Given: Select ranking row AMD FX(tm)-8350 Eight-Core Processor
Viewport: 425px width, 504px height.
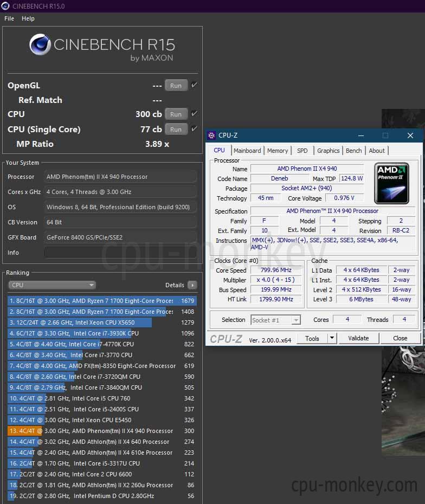Looking at the screenshot, I should point(102,366).
